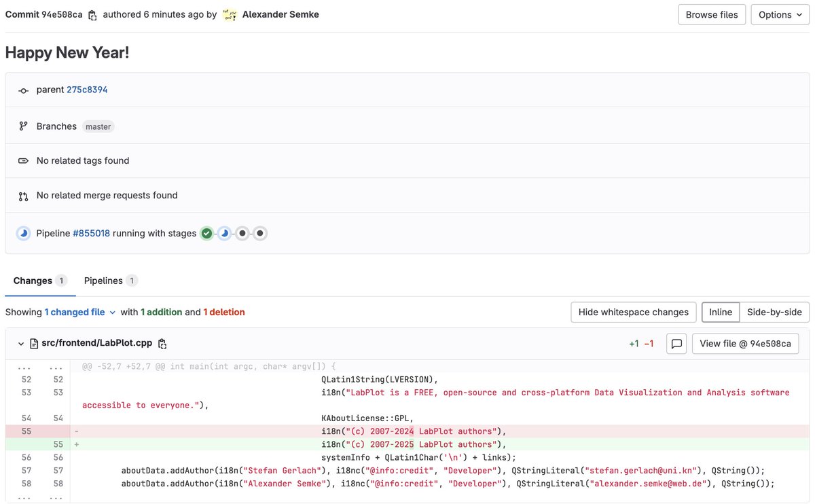This screenshot has height=504, width=815.
Task: Click the tags label icon
Action: tap(23, 161)
